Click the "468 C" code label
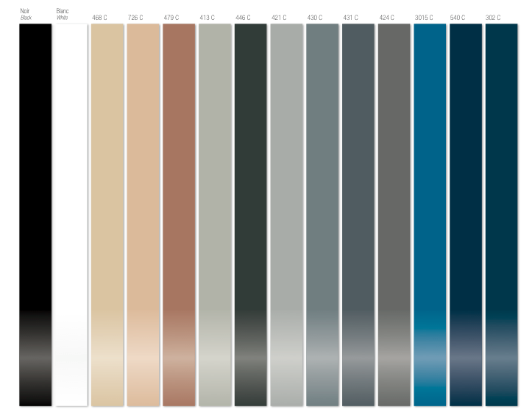532x418 pixels. [x=99, y=17]
